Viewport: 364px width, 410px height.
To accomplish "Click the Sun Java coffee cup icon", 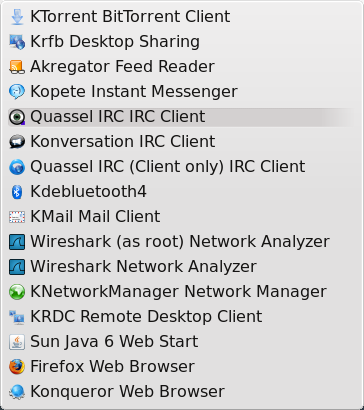I will [17, 342].
